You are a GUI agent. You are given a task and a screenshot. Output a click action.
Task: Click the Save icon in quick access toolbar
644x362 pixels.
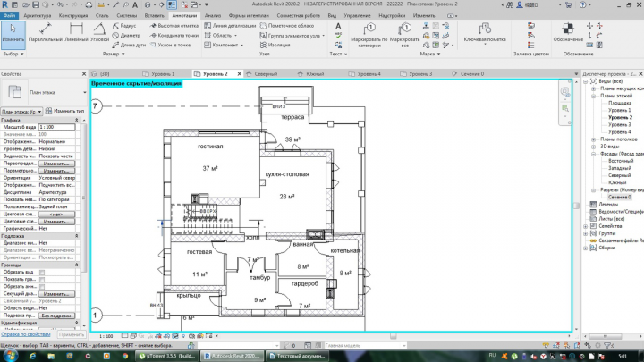(x=35, y=5)
